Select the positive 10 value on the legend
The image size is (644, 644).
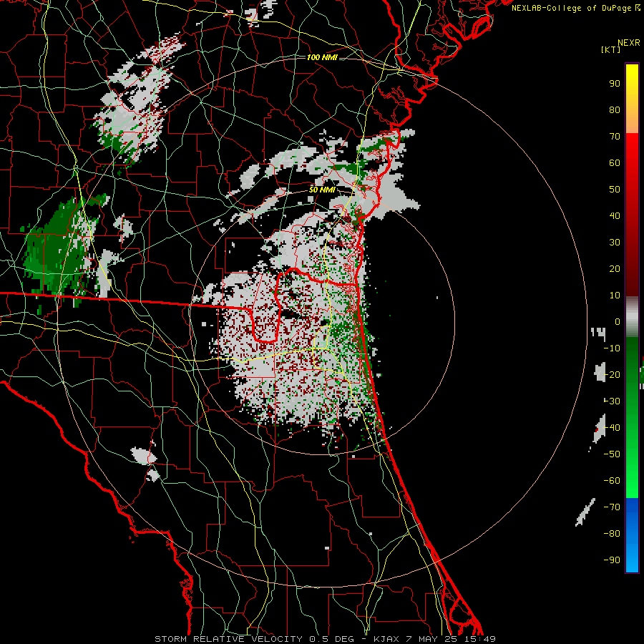[615, 296]
